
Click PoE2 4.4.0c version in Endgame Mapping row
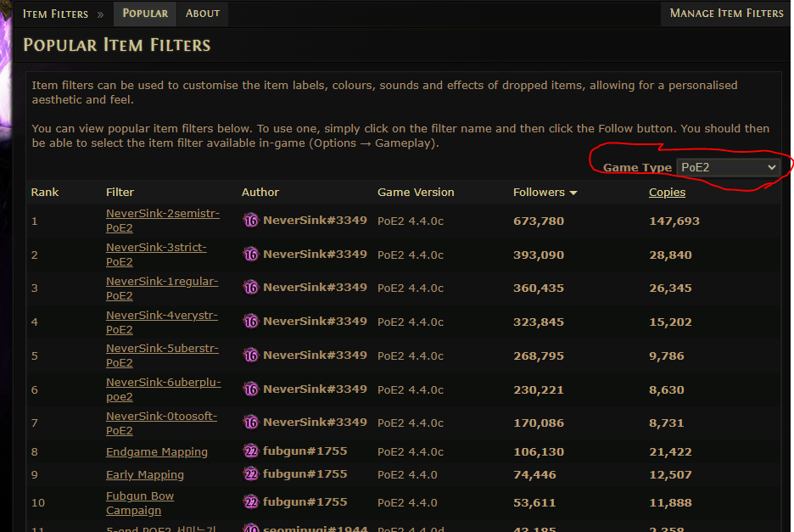coord(411,452)
